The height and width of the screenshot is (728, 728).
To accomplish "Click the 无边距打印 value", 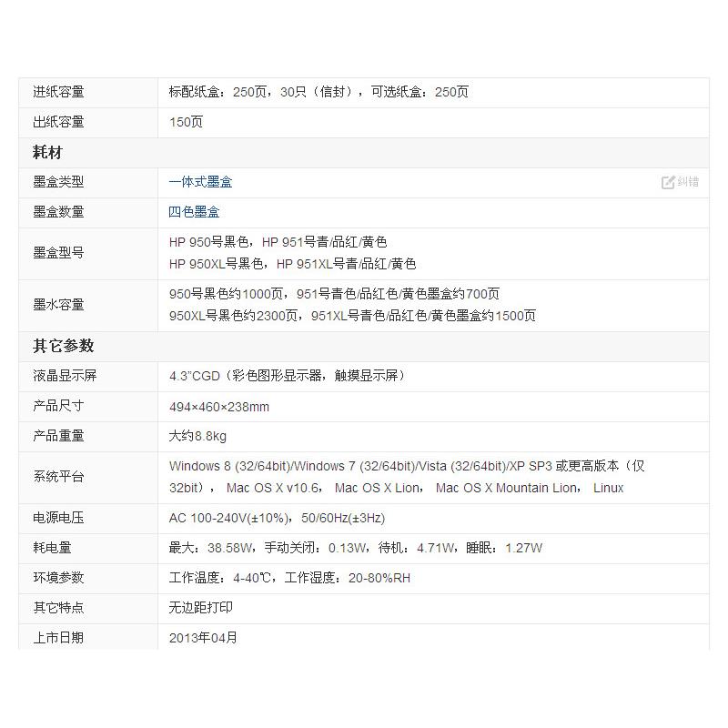I will point(200,608).
